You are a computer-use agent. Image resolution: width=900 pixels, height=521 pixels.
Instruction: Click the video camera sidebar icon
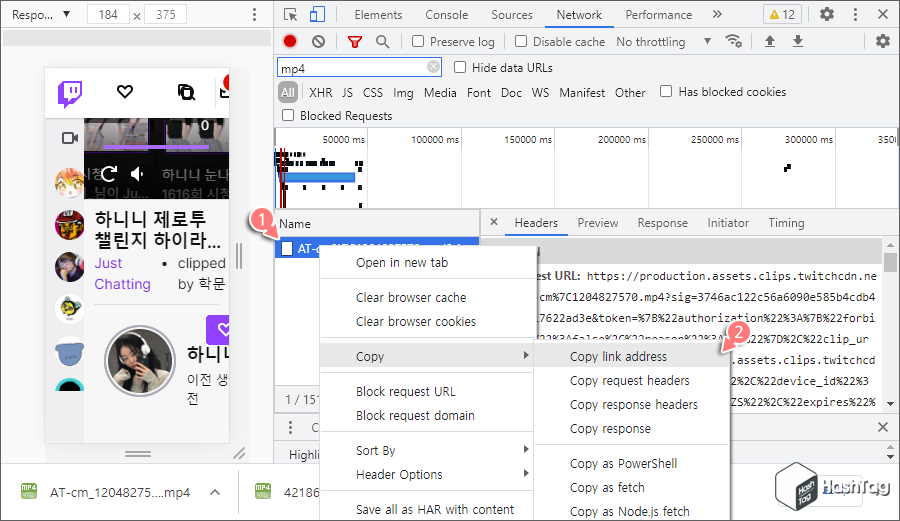pyautogui.click(x=70, y=138)
